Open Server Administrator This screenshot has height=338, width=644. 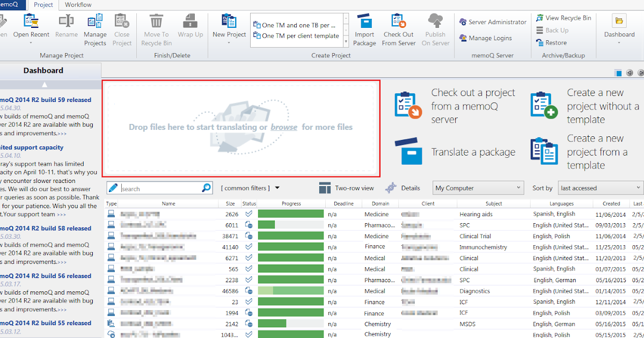click(493, 22)
